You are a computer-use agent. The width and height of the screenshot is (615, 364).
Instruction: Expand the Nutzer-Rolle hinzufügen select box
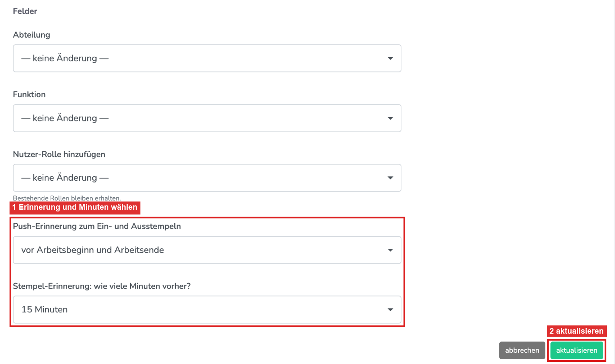[x=207, y=178]
